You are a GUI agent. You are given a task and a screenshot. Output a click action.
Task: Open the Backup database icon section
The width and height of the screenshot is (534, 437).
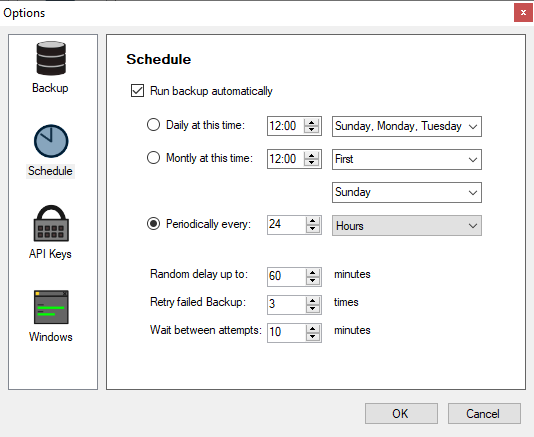[51, 58]
